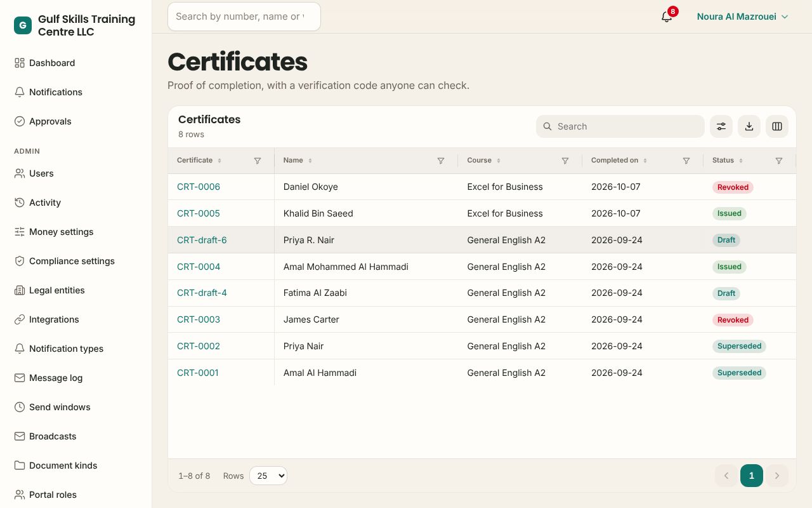The height and width of the screenshot is (508, 812).
Task: Navigate to Compliance settings
Action: [76, 261]
